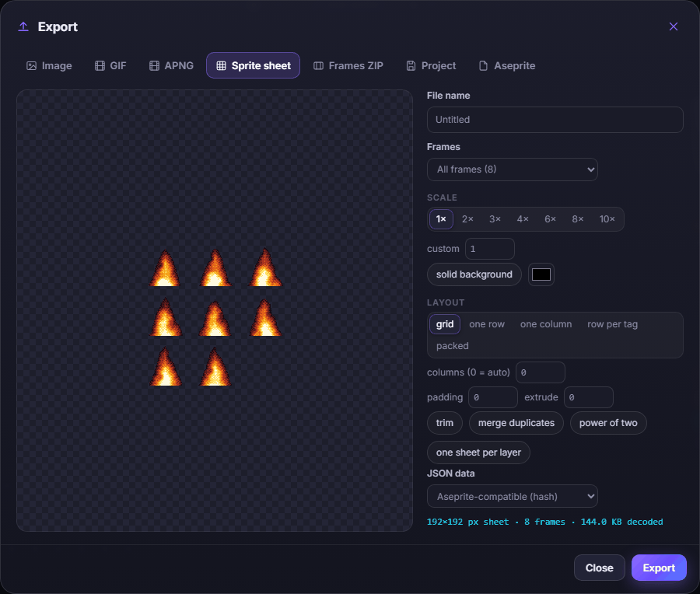Click the extrude input field
Image resolution: width=700 pixels, height=594 pixels.
(x=589, y=397)
